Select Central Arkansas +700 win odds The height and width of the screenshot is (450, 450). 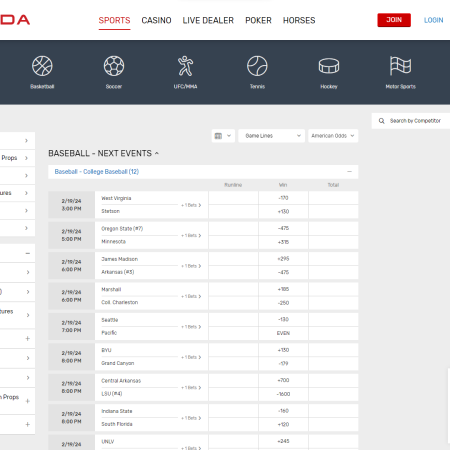click(x=283, y=380)
